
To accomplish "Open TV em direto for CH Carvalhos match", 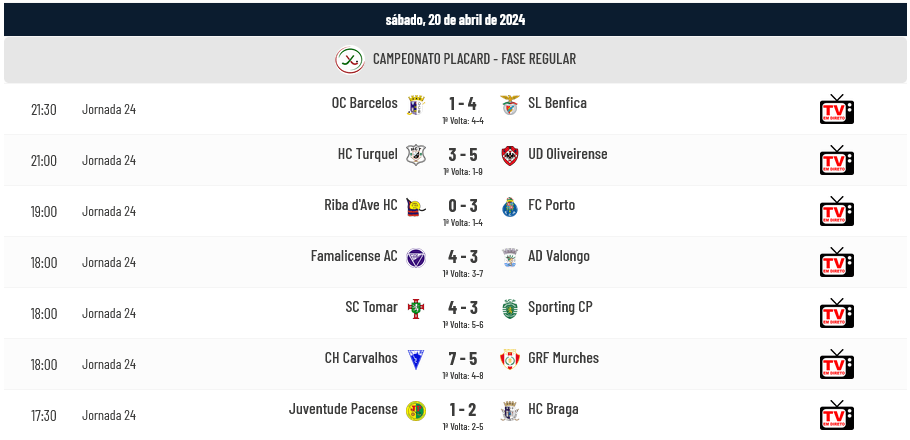I will 836,365.
